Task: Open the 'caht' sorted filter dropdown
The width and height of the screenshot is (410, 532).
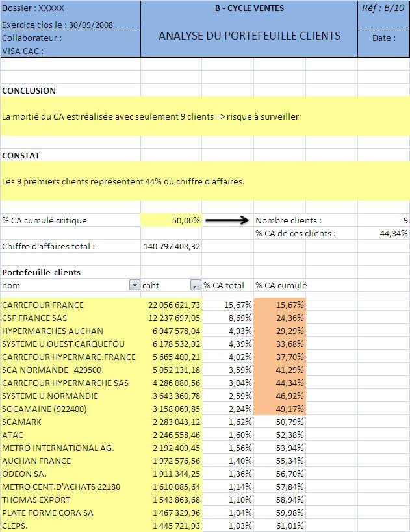Action: (196, 285)
